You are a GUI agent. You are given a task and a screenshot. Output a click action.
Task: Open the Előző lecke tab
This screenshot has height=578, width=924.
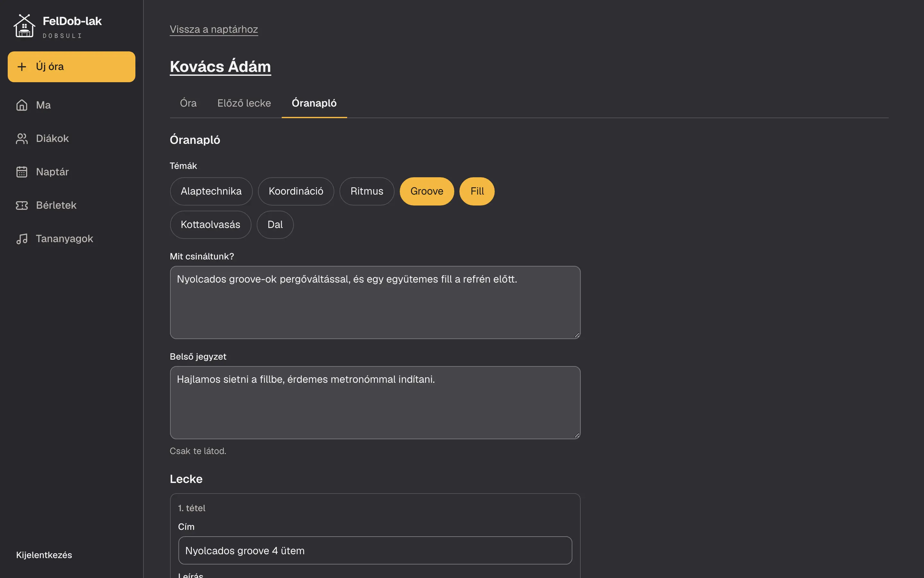point(244,103)
